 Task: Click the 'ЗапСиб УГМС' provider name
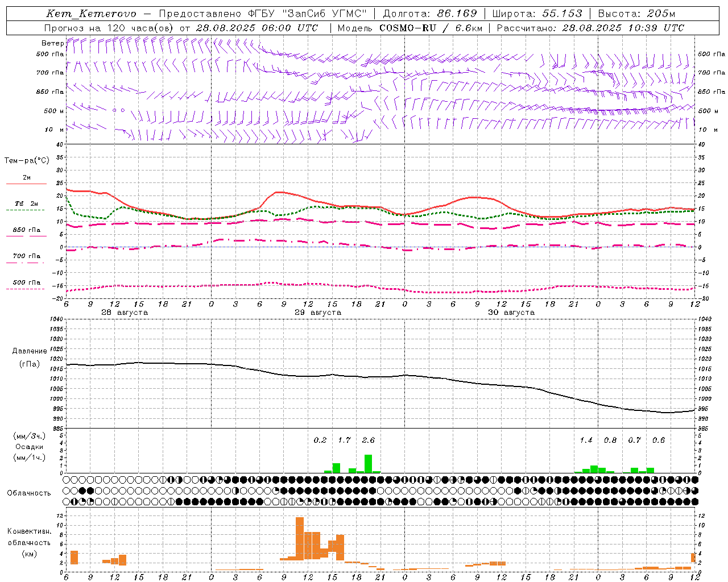325,14
